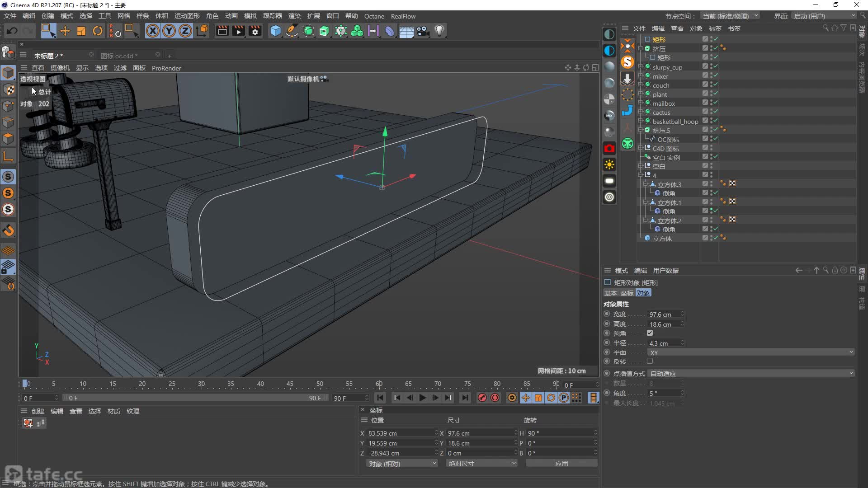Toggle X axis lock

pos(153,31)
